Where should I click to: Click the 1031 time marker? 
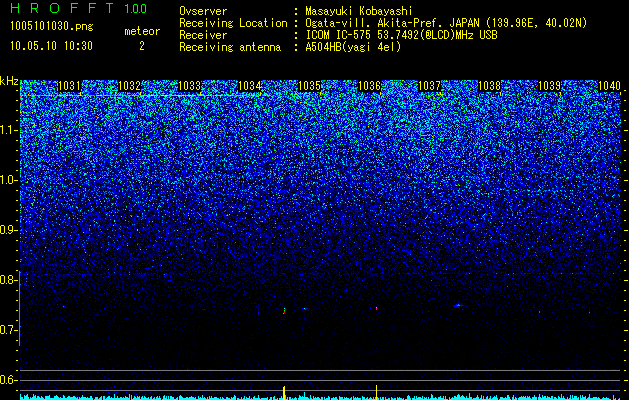tap(69, 86)
